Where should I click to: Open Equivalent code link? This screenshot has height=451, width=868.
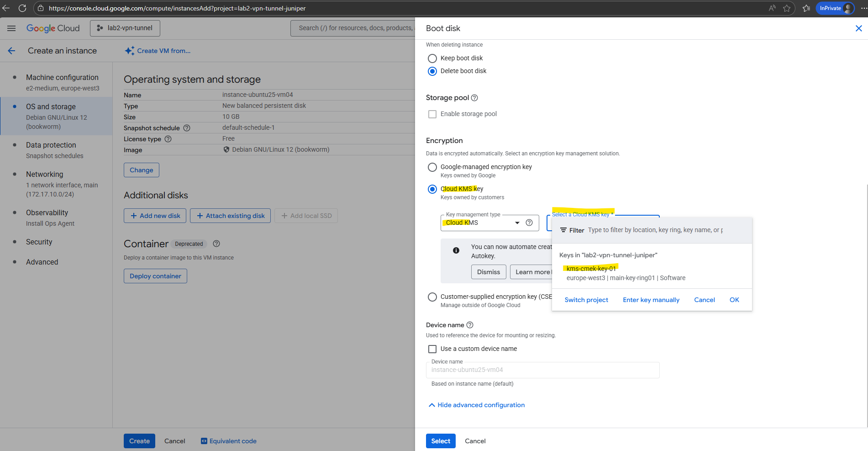[x=229, y=441]
